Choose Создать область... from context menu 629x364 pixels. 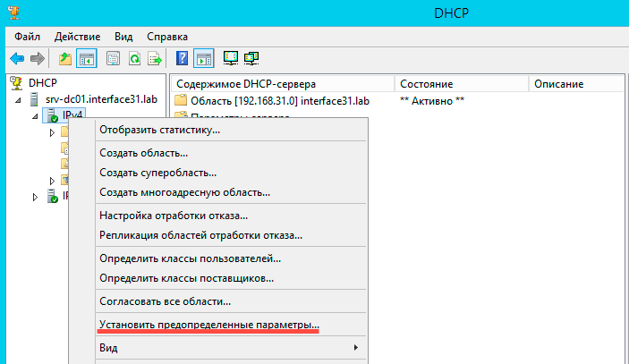click(231, 153)
